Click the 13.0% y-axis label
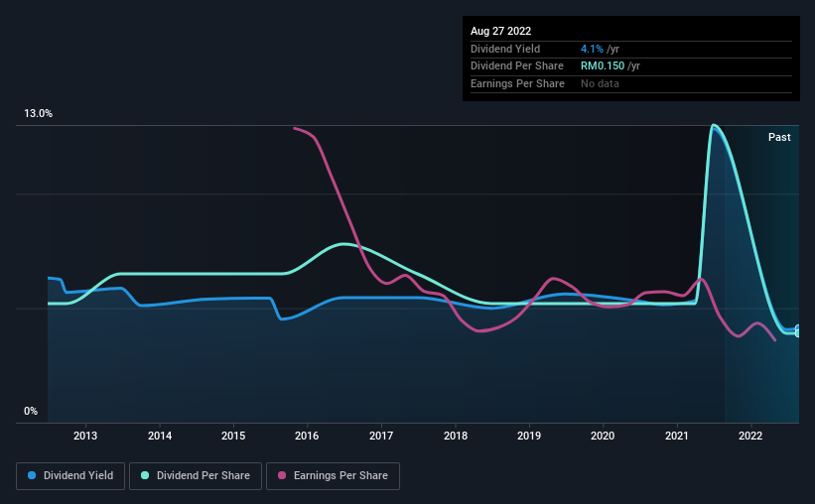Screen dimensions: 815x504 click(x=39, y=114)
